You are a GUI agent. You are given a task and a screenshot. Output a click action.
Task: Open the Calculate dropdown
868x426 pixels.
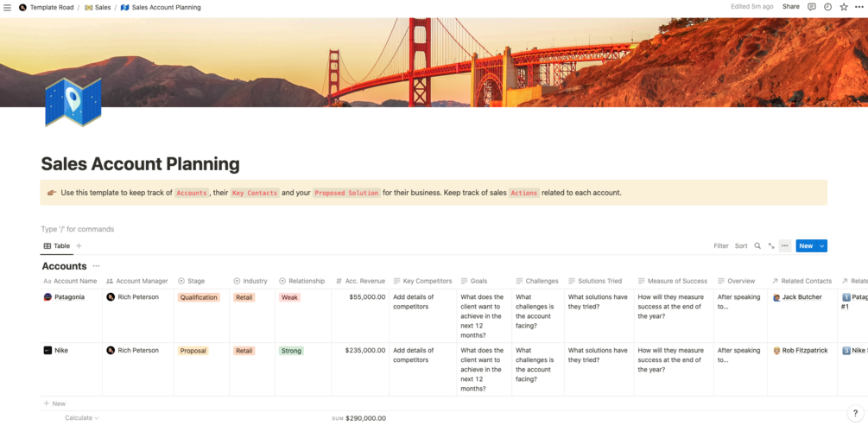[82, 418]
